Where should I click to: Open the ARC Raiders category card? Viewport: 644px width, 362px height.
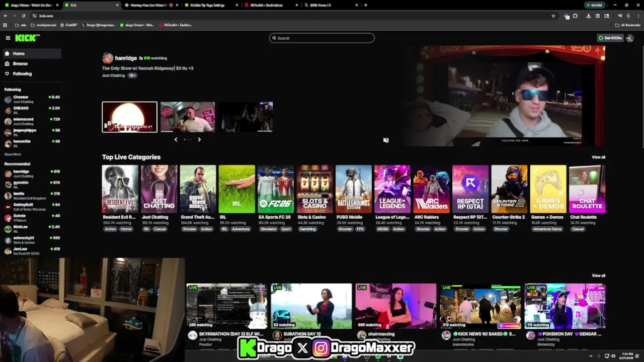(431, 189)
